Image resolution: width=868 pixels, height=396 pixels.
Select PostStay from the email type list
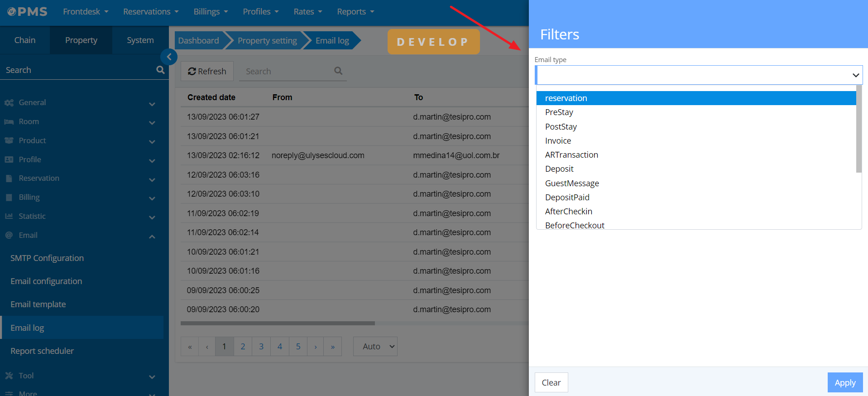tap(561, 127)
